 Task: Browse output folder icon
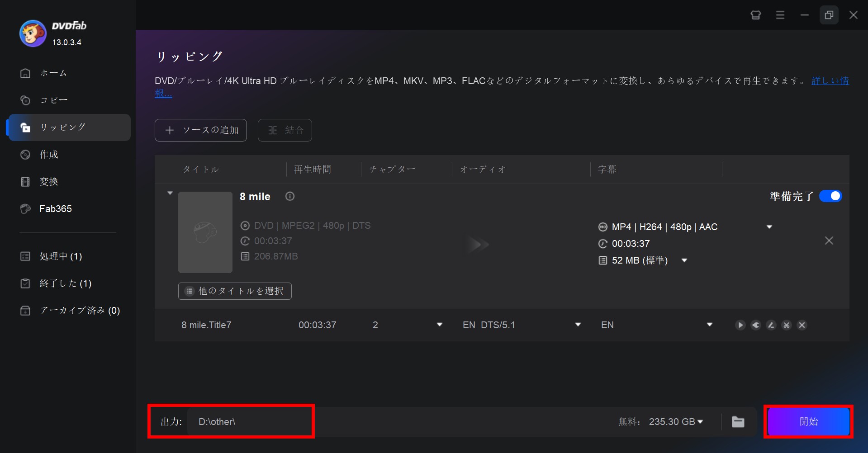click(x=738, y=422)
